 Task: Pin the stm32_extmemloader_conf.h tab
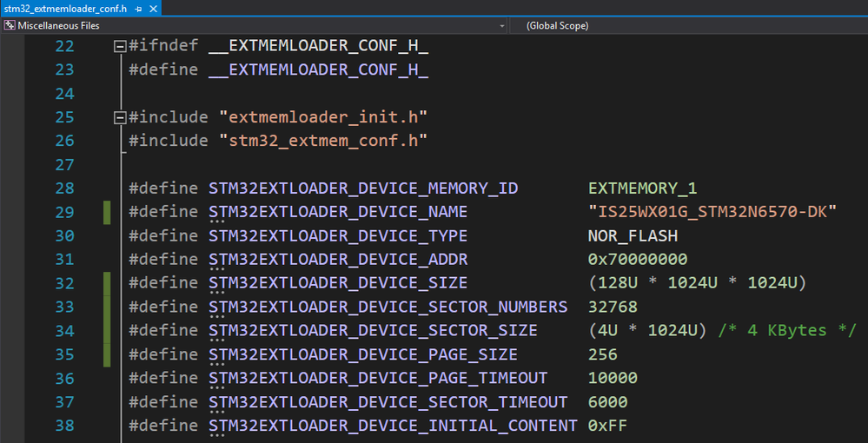(138, 9)
